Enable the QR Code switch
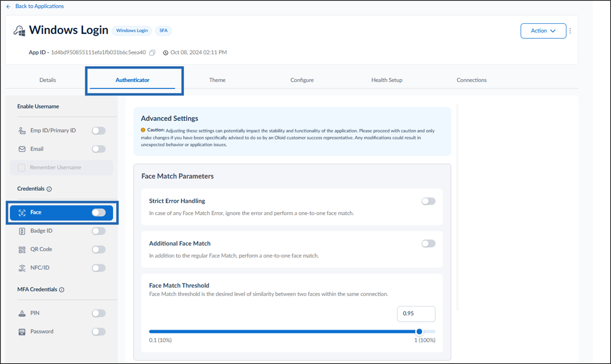 (x=99, y=250)
